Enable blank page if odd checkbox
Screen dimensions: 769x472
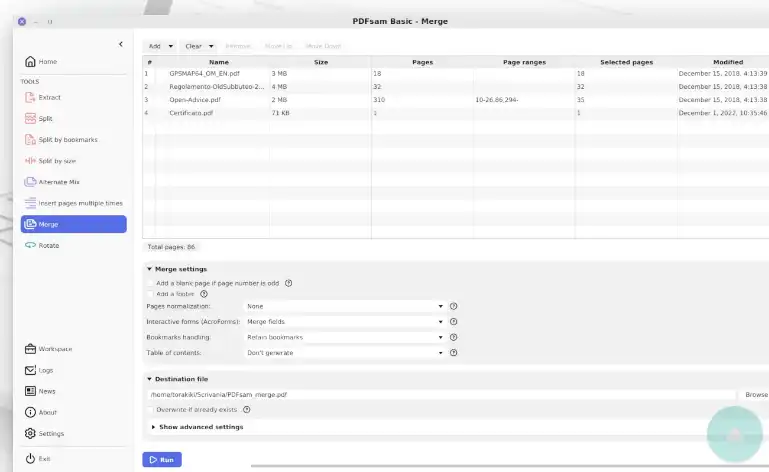pos(150,283)
